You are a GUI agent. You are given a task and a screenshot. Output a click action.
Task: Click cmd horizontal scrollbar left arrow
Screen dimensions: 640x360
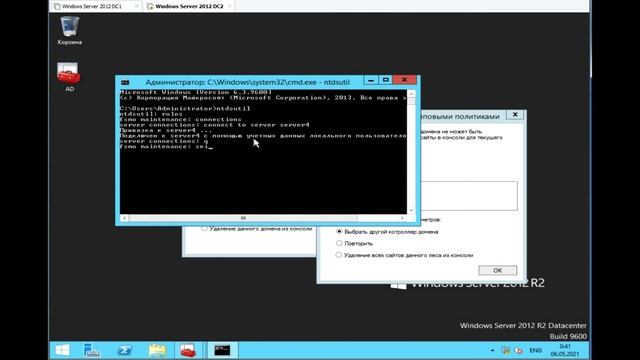(x=124, y=218)
